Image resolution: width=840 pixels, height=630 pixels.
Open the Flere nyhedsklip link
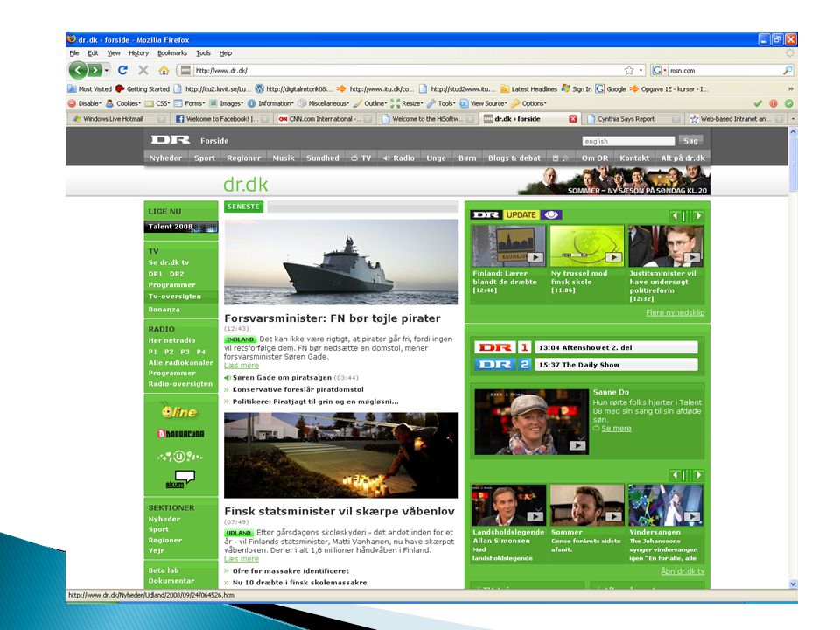675,312
